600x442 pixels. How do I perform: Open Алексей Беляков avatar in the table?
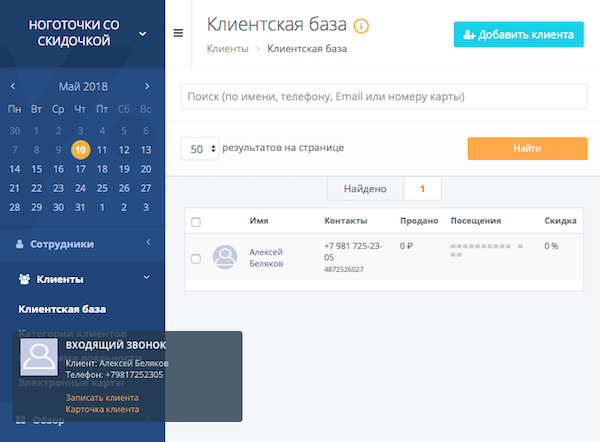click(225, 257)
